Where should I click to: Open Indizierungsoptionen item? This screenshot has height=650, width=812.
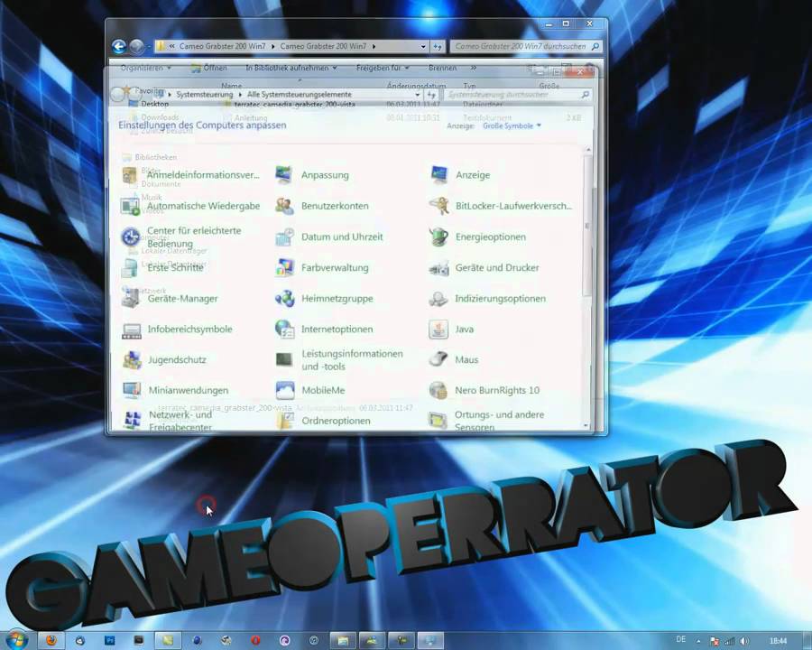pyautogui.click(x=487, y=299)
